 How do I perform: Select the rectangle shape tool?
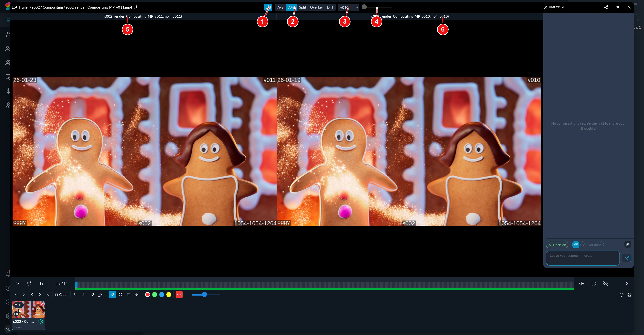128,295
